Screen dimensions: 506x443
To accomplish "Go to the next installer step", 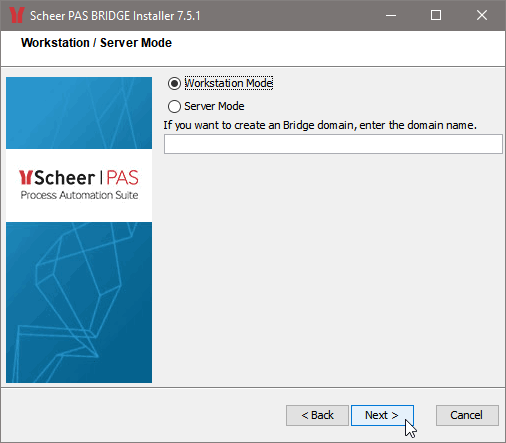I will coord(382,415).
